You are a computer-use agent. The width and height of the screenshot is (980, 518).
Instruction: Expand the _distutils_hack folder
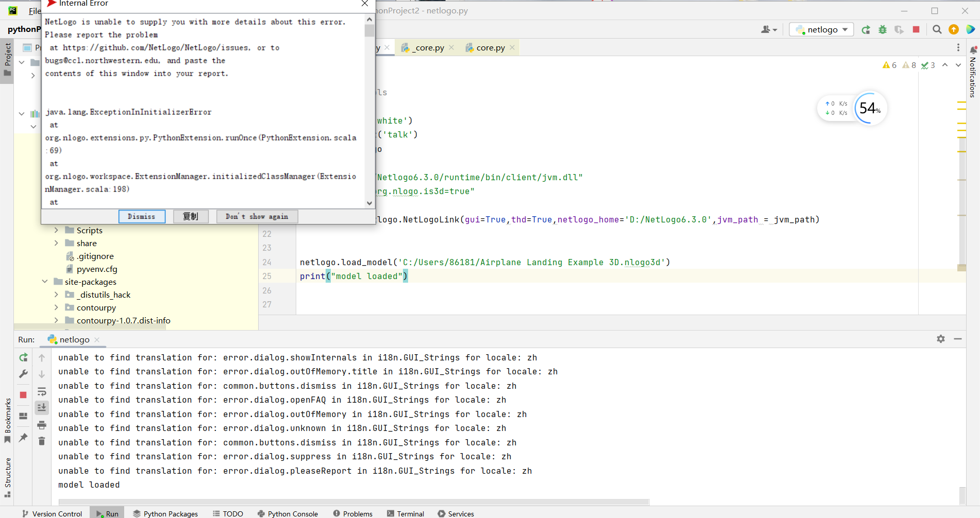(x=56, y=295)
